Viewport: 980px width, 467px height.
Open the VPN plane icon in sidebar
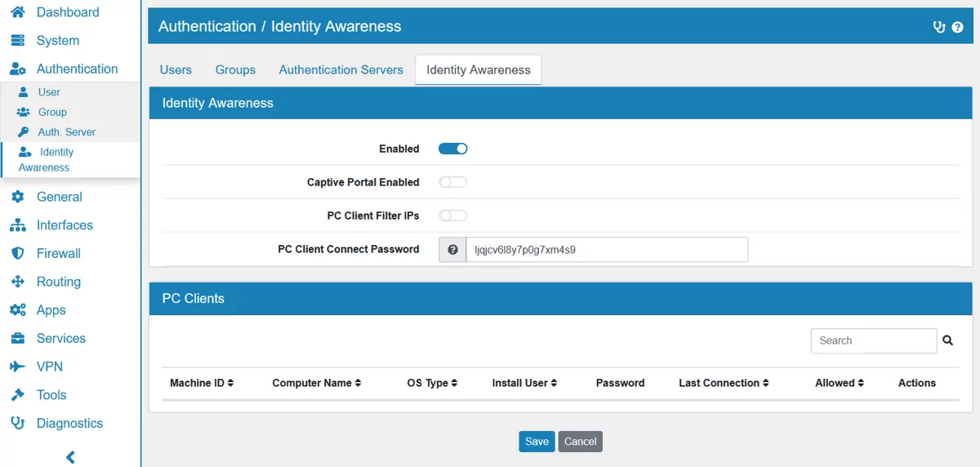[x=17, y=367]
